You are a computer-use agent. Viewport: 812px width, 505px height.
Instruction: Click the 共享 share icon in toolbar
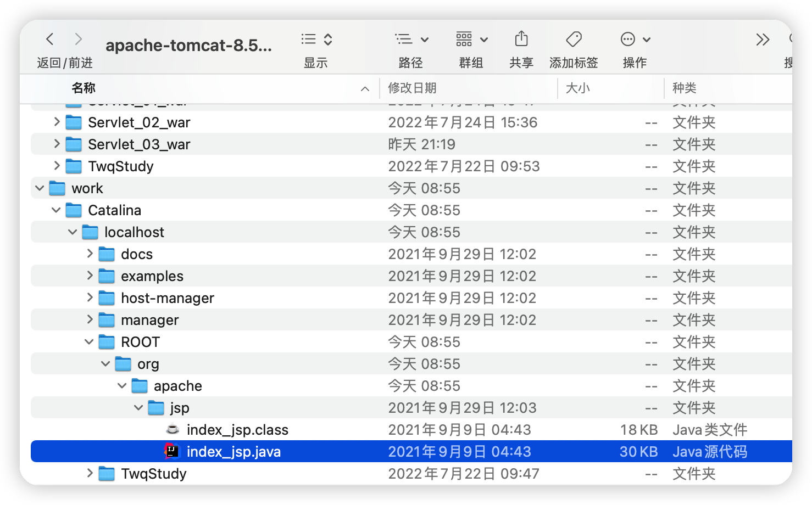[521, 39]
